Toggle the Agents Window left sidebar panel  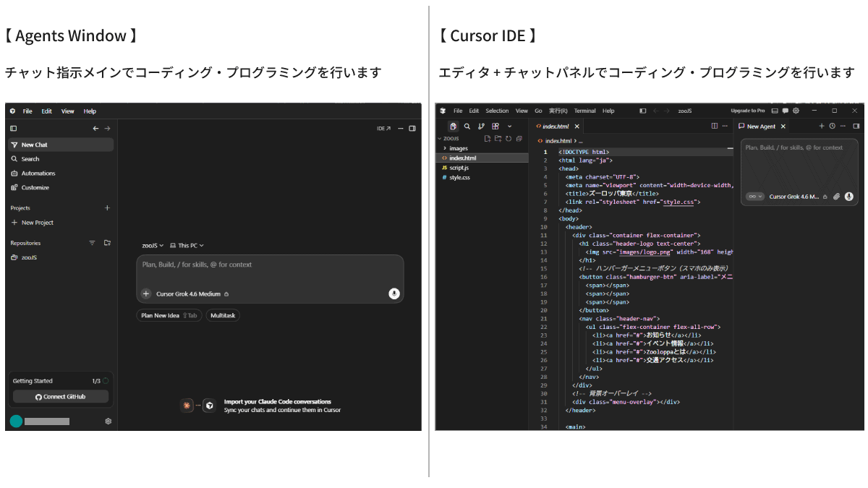click(13, 129)
